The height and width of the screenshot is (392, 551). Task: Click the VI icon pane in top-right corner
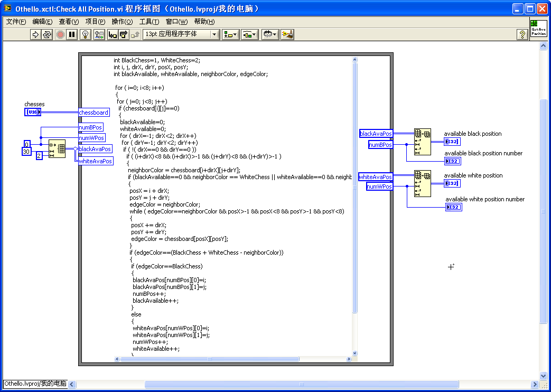[x=539, y=28]
